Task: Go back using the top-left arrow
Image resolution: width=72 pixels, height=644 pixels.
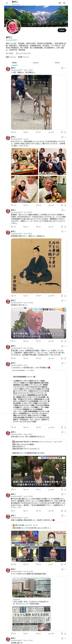Action: tap(7, 3)
